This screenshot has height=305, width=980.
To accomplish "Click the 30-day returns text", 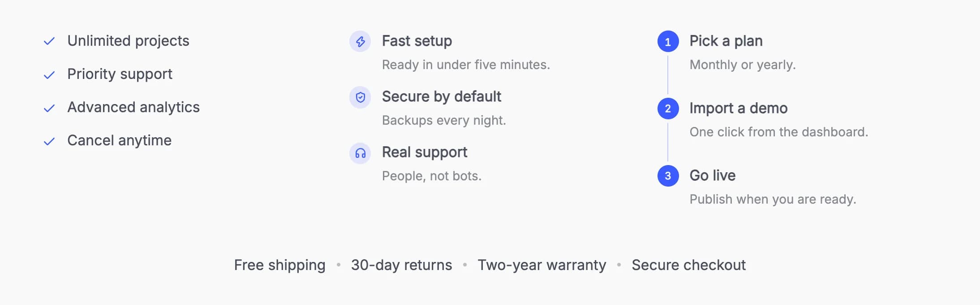I will (x=401, y=265).
